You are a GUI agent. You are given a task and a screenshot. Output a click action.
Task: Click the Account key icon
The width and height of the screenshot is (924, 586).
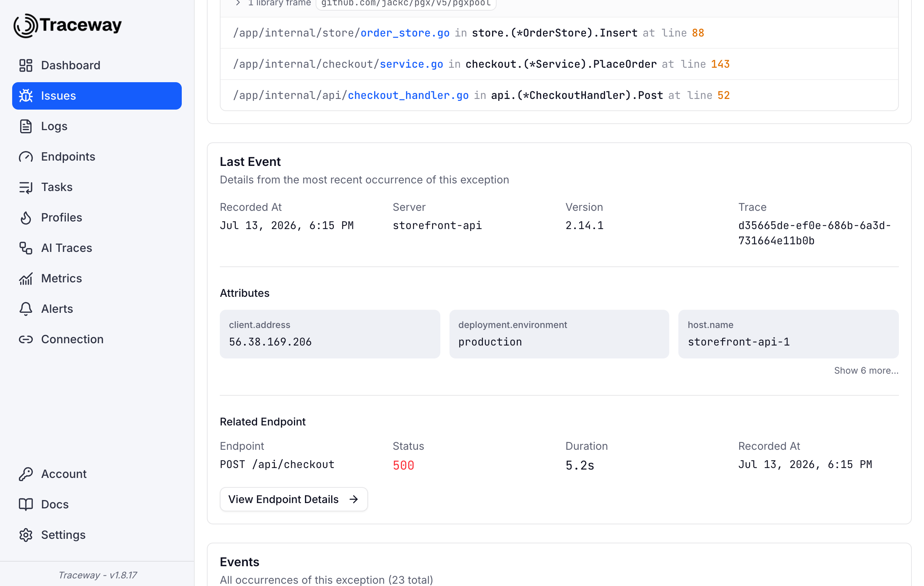coord(26,474)
